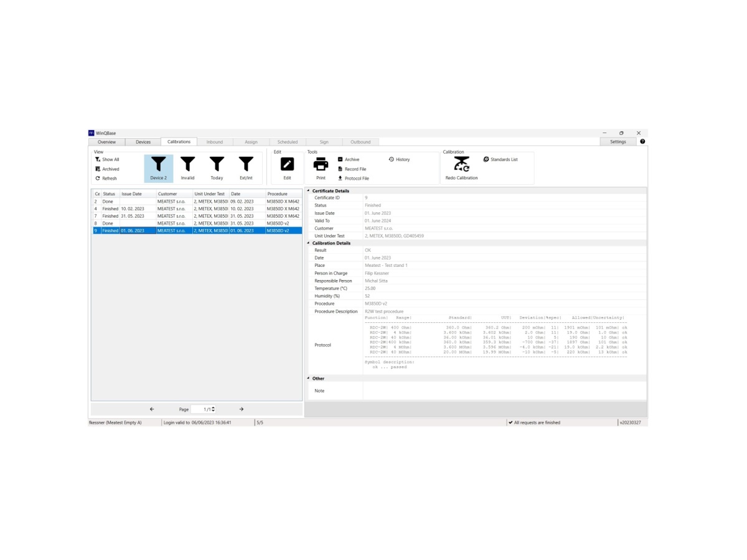This screenshot has height=560, width=747.
Task: Collapse the Other section
Action: click(x=308, y=378)
